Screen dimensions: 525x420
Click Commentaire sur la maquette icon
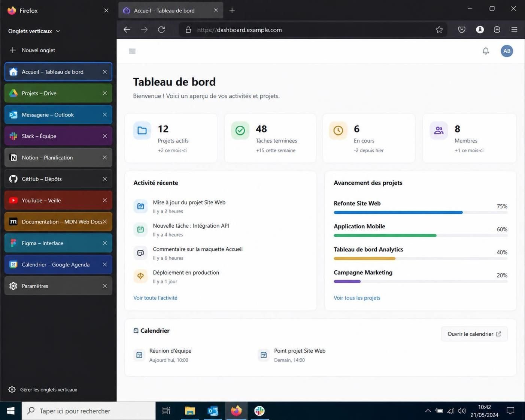tap(140, 253)
